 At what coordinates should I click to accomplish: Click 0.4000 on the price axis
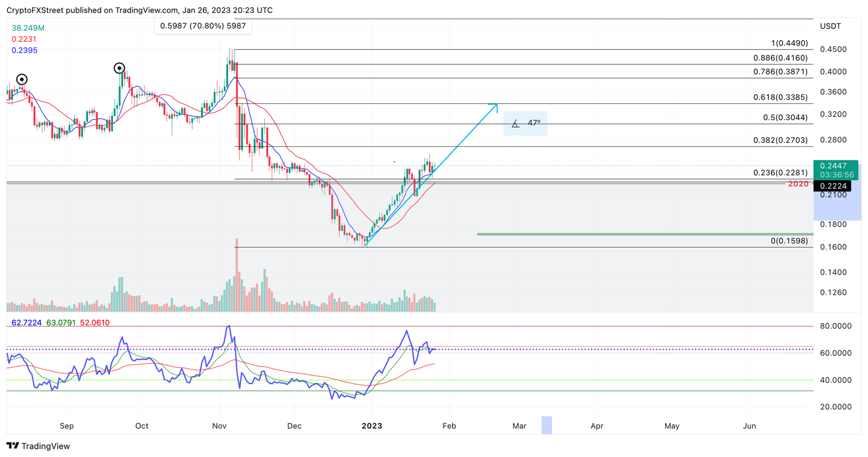pyautogui.click(x=834, y=72)
